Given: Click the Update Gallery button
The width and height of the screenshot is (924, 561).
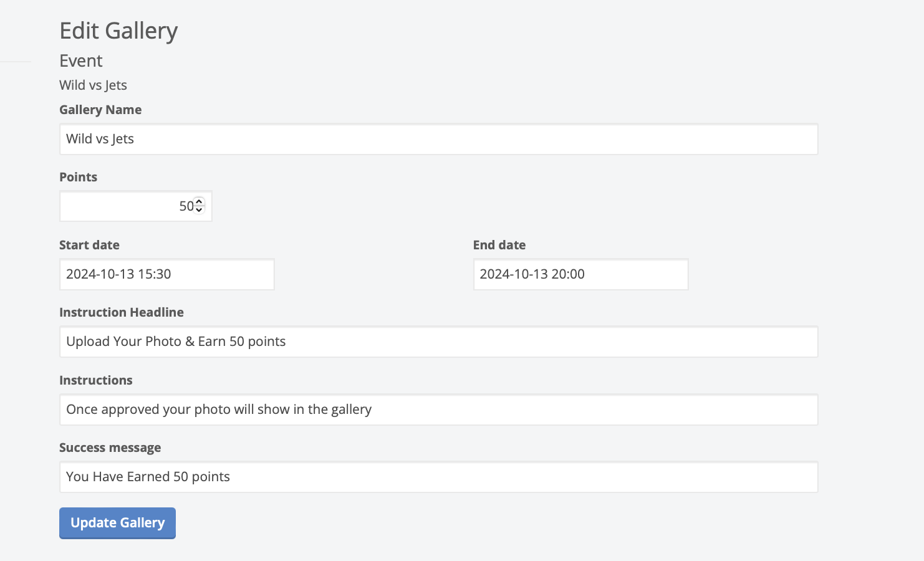Looking at the screenshot, I should click(117, 523).
